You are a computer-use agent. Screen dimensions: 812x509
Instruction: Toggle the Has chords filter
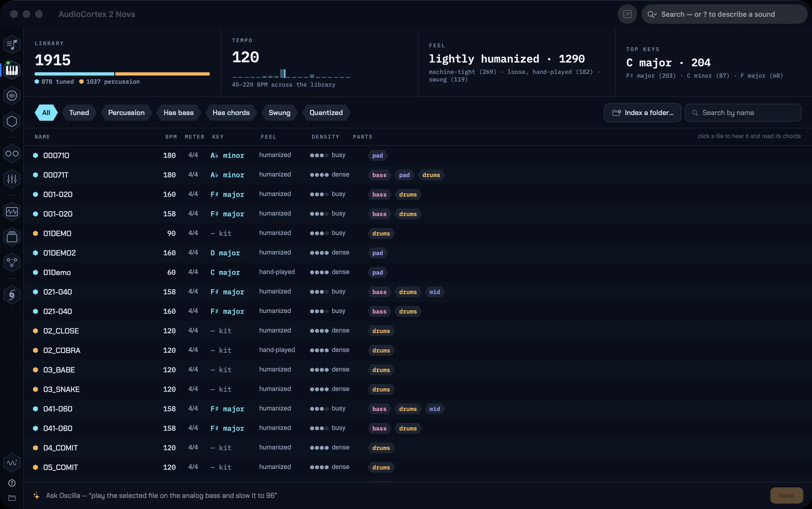tap(231, 113)
